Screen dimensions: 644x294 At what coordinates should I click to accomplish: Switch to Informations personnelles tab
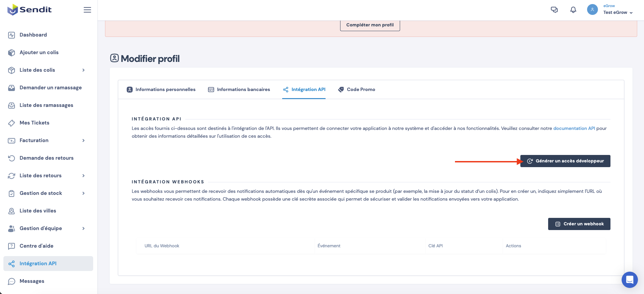pos(161,90)
